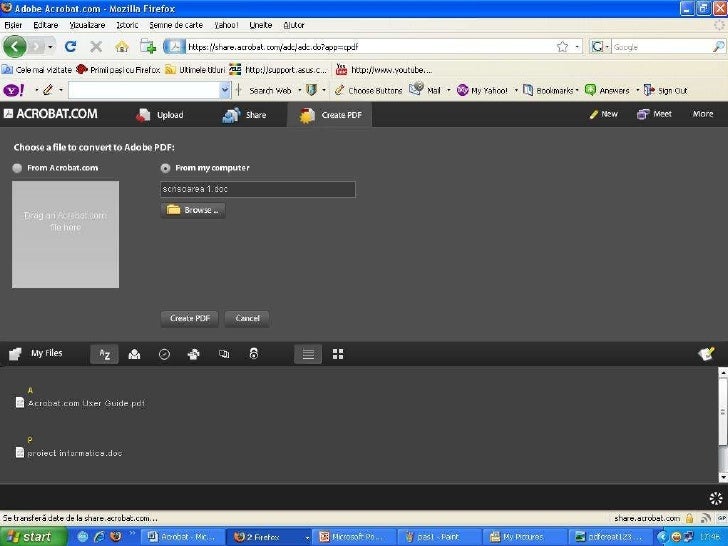Viewport: 728px width, 546px height.
Task: Open the back/forward history dropdown arrow
Action: [50, 47]
